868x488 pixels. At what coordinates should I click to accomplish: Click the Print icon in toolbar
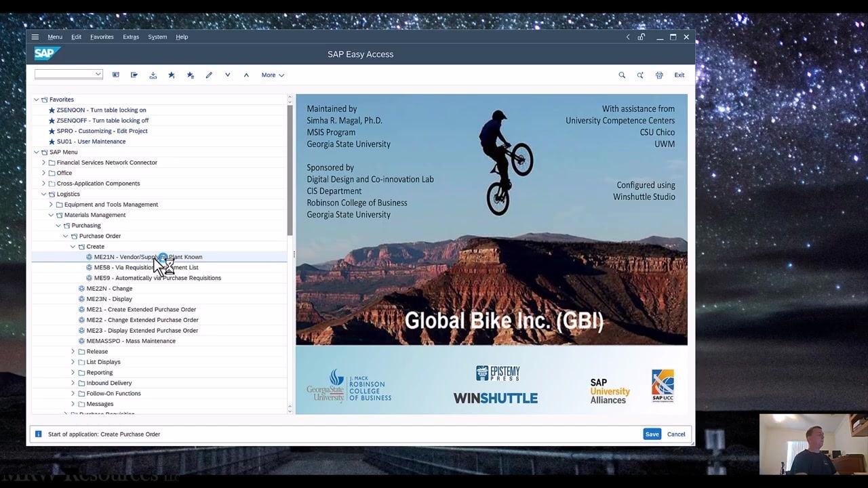click(x=659, y=75)
